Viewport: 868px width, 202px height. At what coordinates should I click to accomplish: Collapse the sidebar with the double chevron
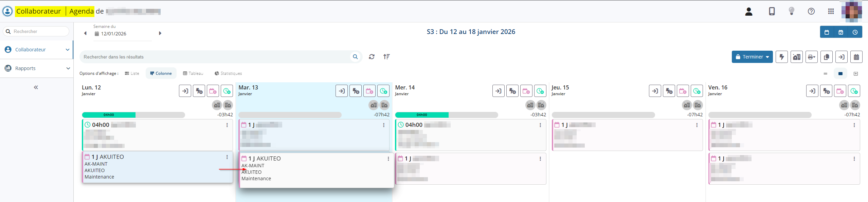coord(36,87)
